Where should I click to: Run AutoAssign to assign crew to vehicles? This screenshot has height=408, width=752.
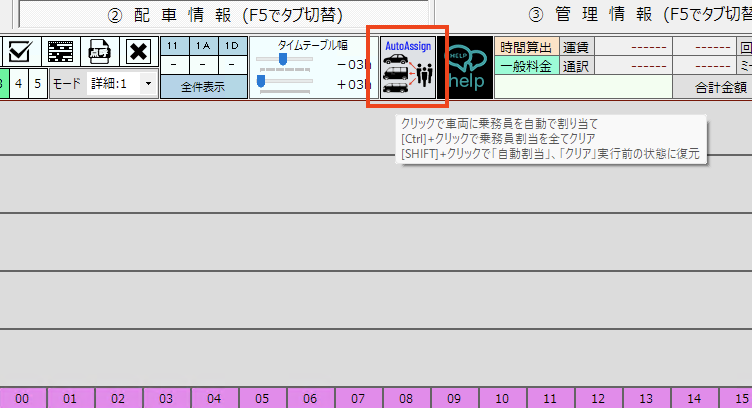pyautogui.click(x=408, y=67)
